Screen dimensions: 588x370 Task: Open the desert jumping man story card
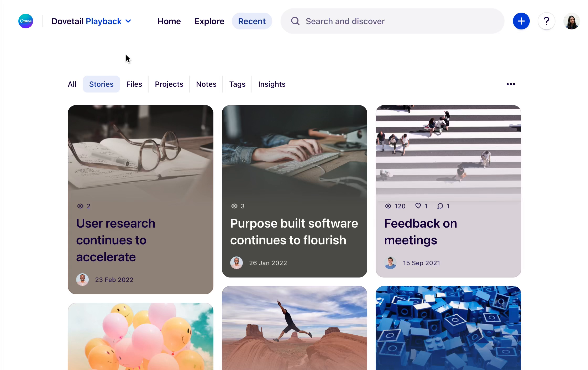294,328
